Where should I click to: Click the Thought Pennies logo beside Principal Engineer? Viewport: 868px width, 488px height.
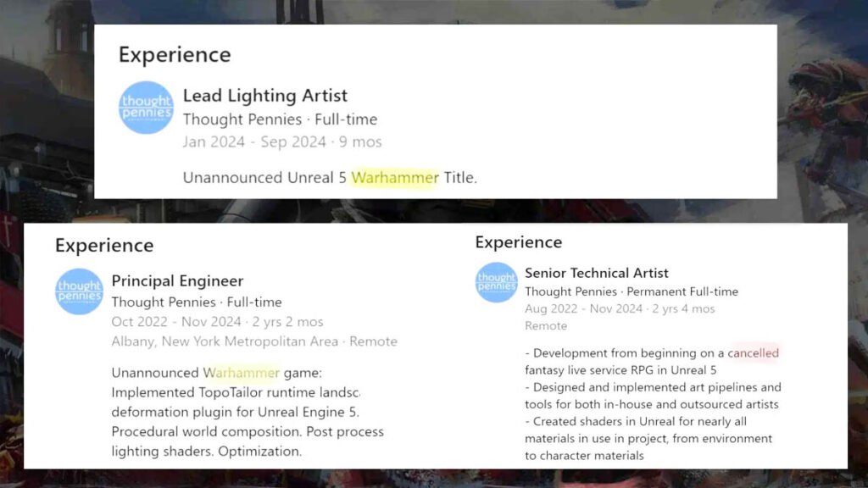[79, 291]
